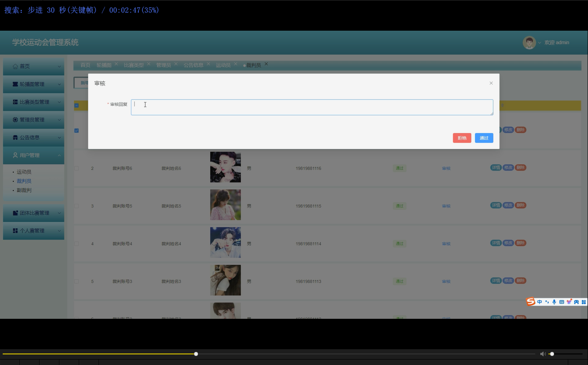Click 删除 button for 裁判账号3 row
Viewport: 588px width, 365px height.
tap(521, 281)
